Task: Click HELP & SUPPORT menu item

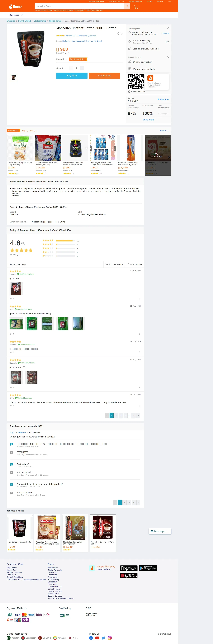Action: pyautogui.click(x=135, y=2)
